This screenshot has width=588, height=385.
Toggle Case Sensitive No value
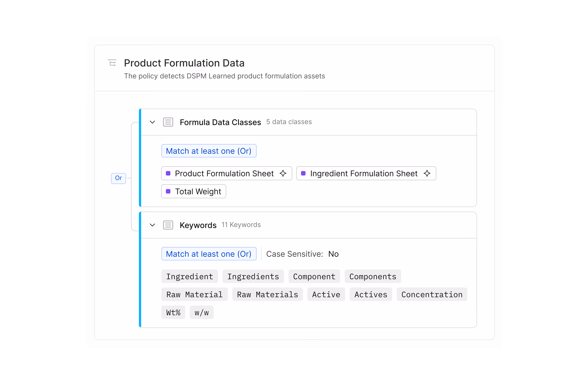tap(333, 254)
